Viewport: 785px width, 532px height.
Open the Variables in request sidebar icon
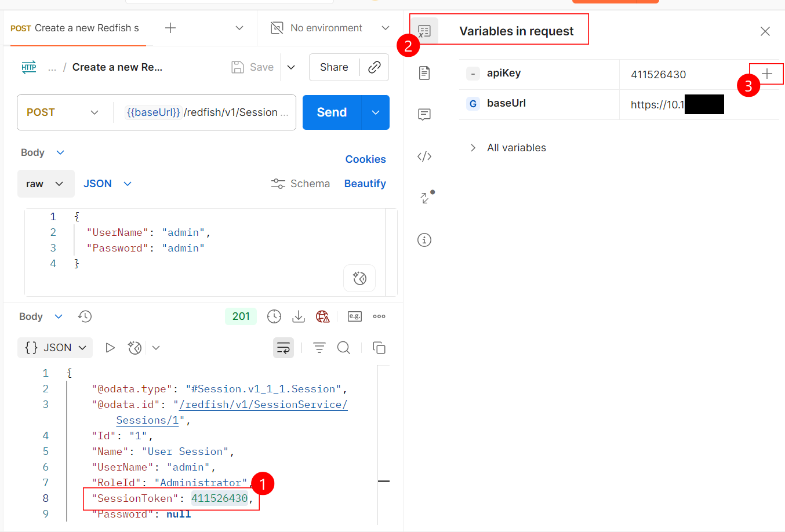pyautogui.click(x=424, y=31)
